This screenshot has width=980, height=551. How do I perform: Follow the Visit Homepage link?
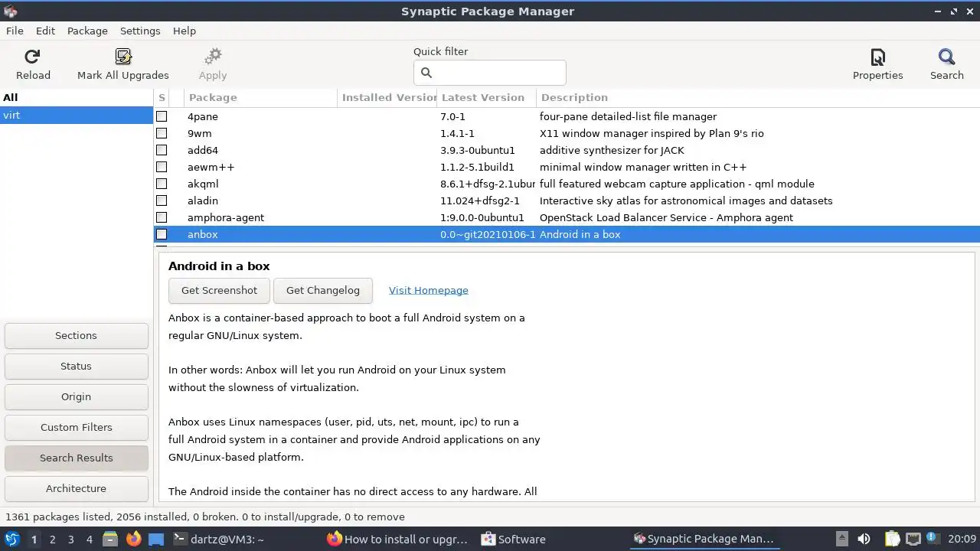point(429,290)
